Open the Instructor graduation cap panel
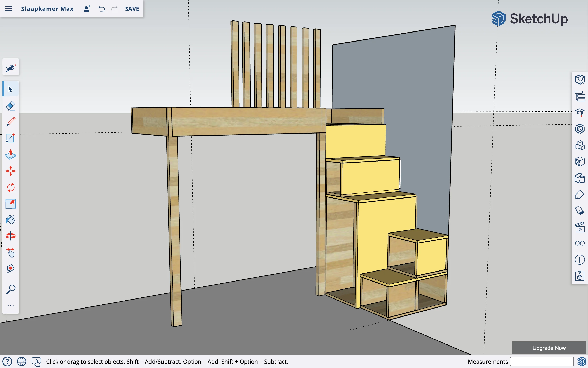 [x=580, y=112]
